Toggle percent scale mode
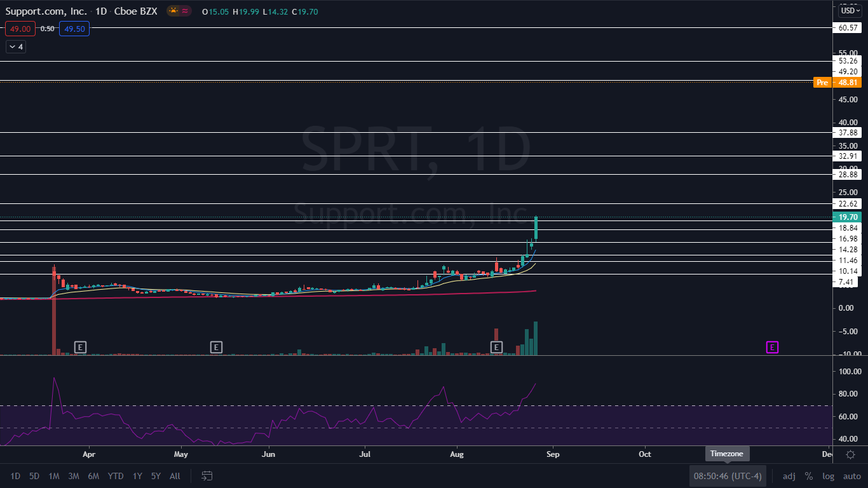 [809, 476]
